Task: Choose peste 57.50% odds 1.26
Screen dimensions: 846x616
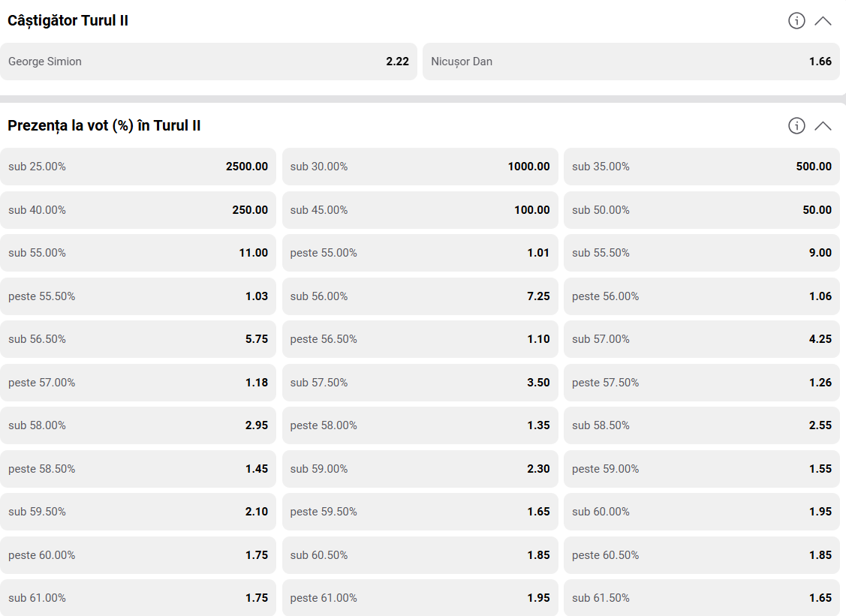Action: tap(702, 383)
